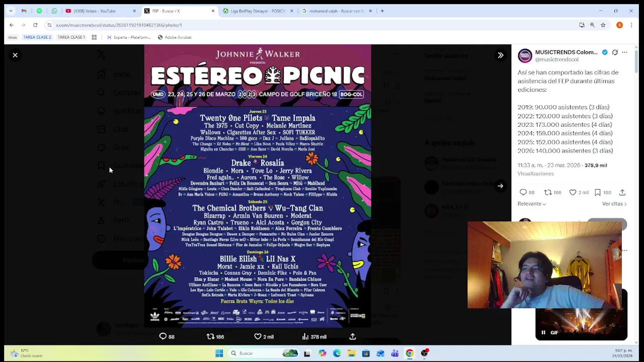Open the tab search dropdown arrow in Chrome

pos(11,11)
